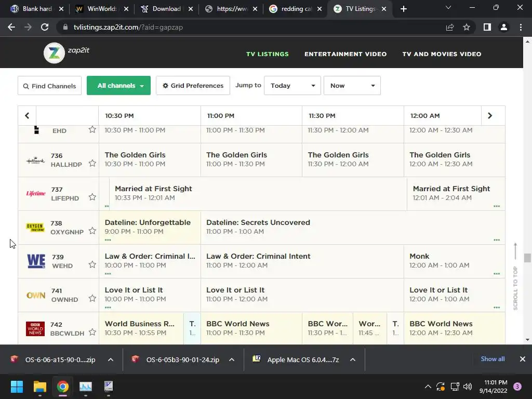Click the share page icon in address bar
Screen dimensions: 532x399
[450, 27]
